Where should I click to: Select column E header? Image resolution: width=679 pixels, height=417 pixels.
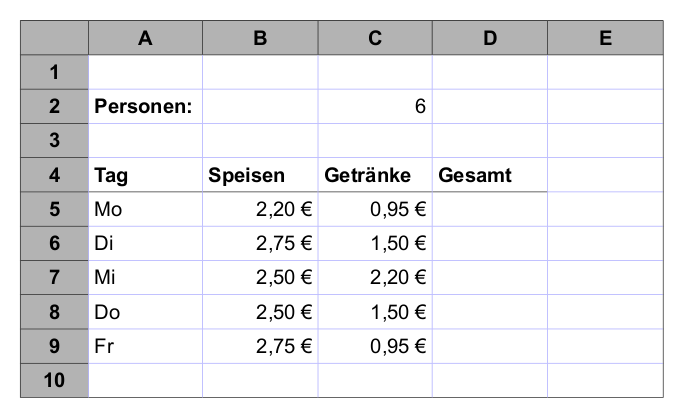click(x=605, y=38)
